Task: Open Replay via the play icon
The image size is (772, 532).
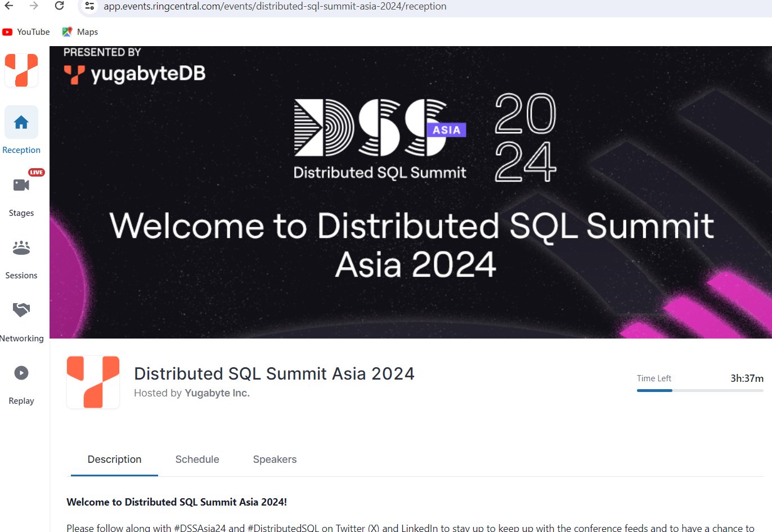Action: [x=21, y=372]
